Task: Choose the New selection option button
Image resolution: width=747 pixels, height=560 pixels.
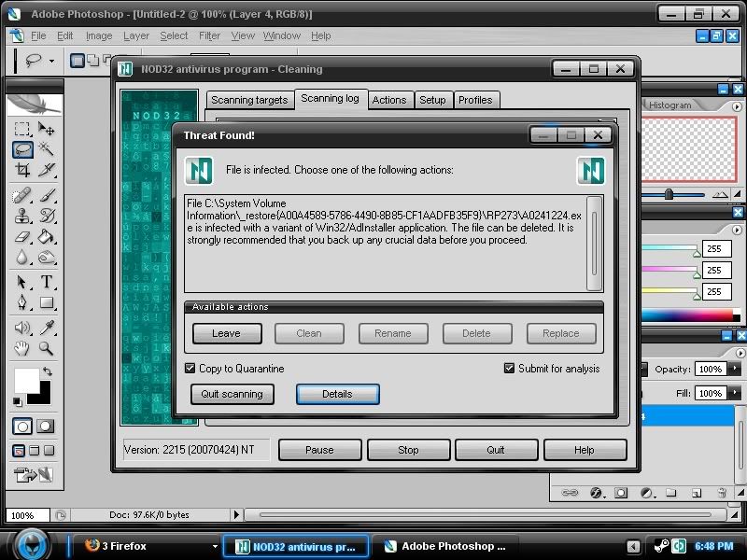Action: (x=78, y=61)
